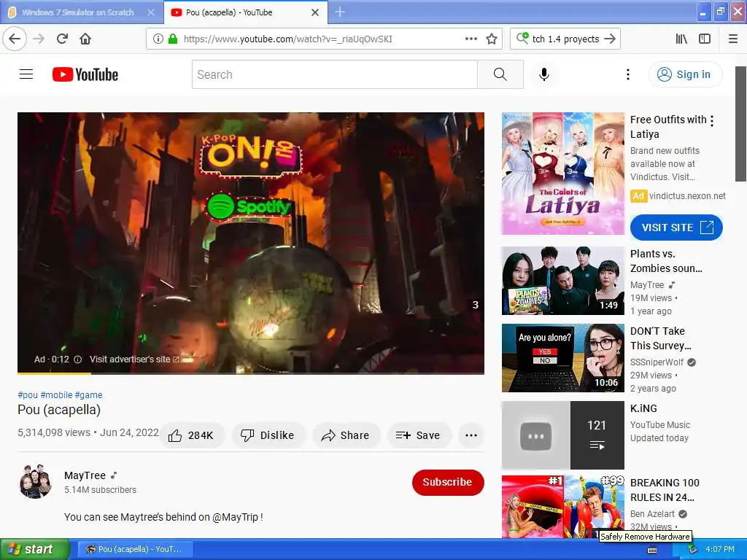
Task: Open more actions ellipsis below video
Action: (x=471, y=435)
